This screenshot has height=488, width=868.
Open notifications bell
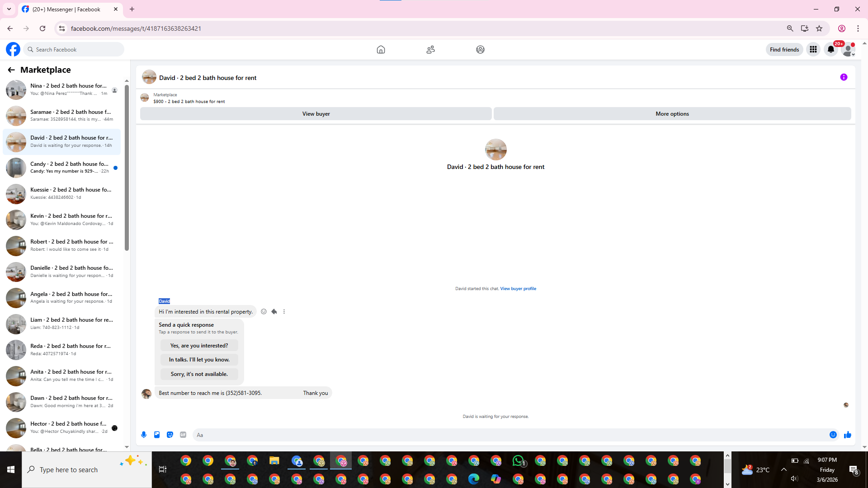point(831,50)
